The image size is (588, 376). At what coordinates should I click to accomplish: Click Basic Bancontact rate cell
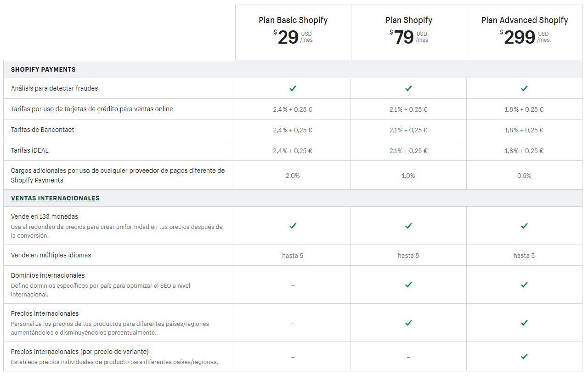(293, 130)
